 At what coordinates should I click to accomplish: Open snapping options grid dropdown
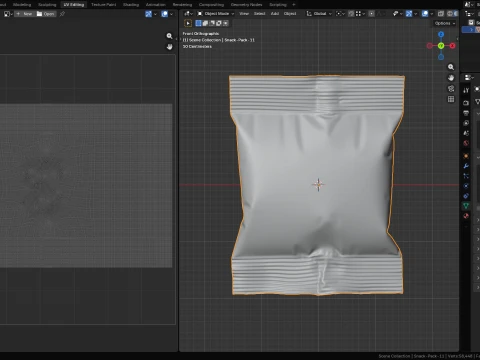(x=360, y=14)
